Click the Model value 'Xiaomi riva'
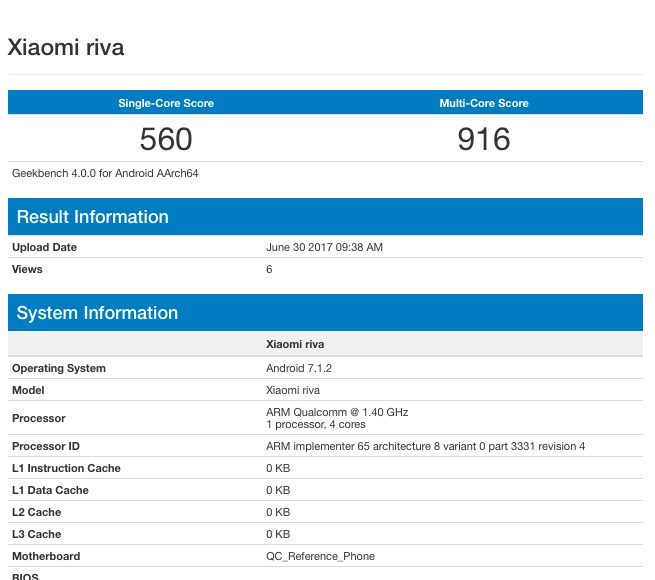The height and width of the screenshot is (580, 655). point(292,390)
